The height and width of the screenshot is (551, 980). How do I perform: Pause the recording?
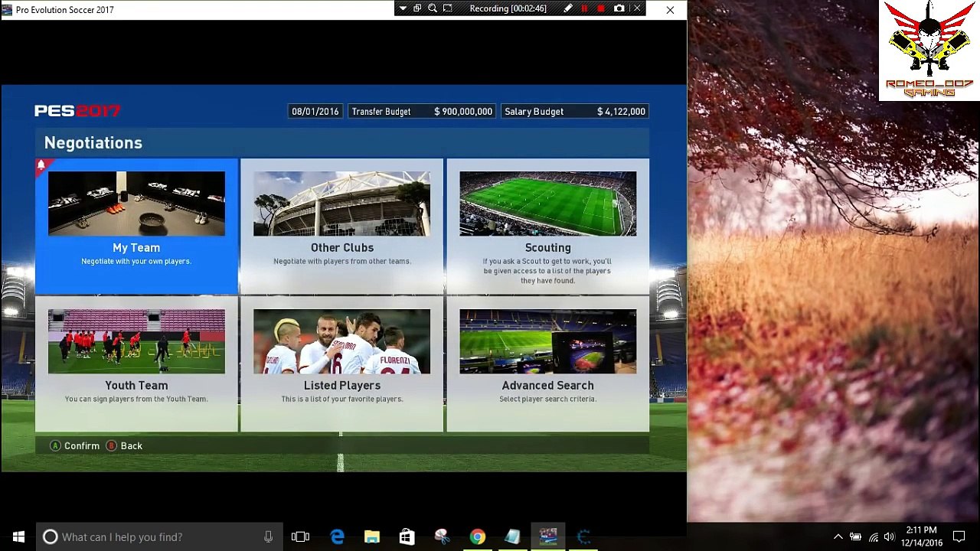(584, 8)
